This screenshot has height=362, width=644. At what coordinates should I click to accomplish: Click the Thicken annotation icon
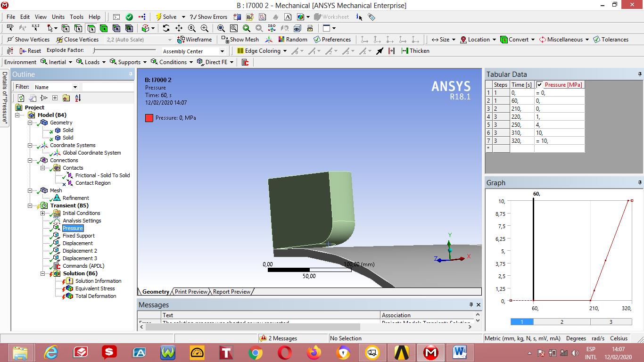415,50
